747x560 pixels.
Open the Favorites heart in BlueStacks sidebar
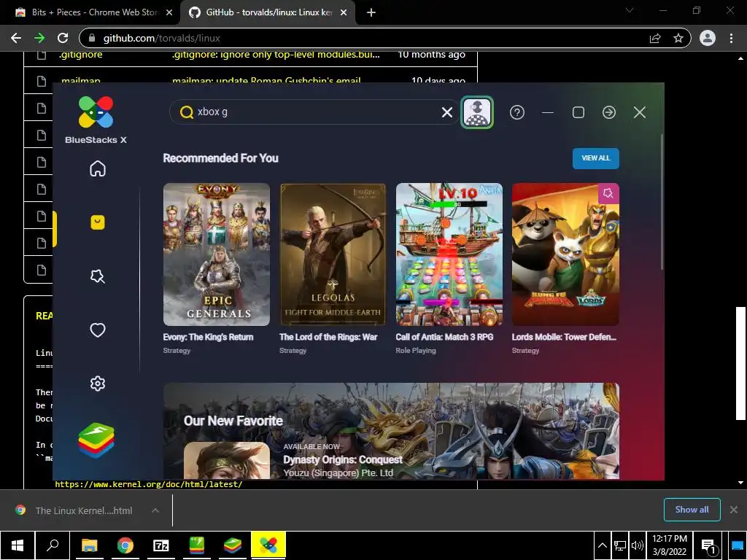pyautogui.click(x=98, y=330)
